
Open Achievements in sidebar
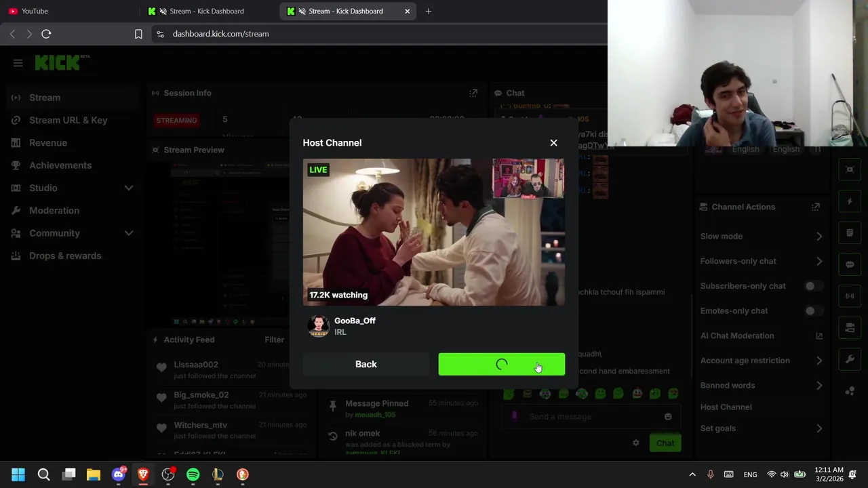(x=60, y=165)
